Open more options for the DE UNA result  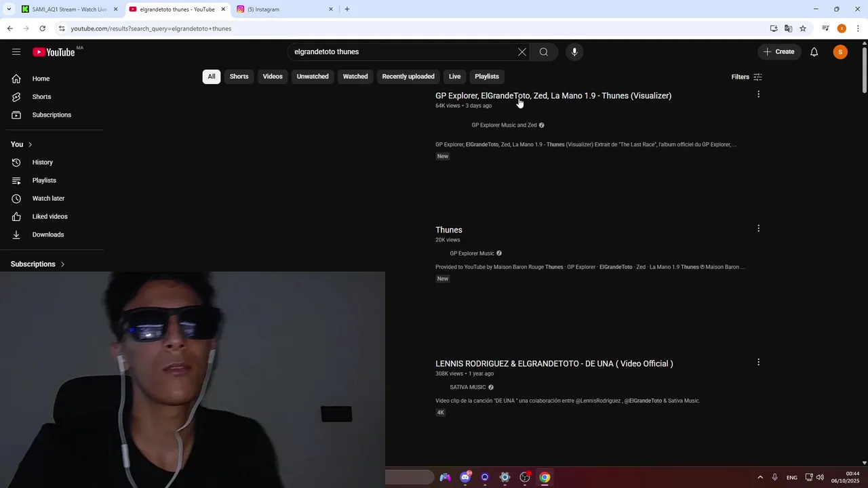coord(758,362)
